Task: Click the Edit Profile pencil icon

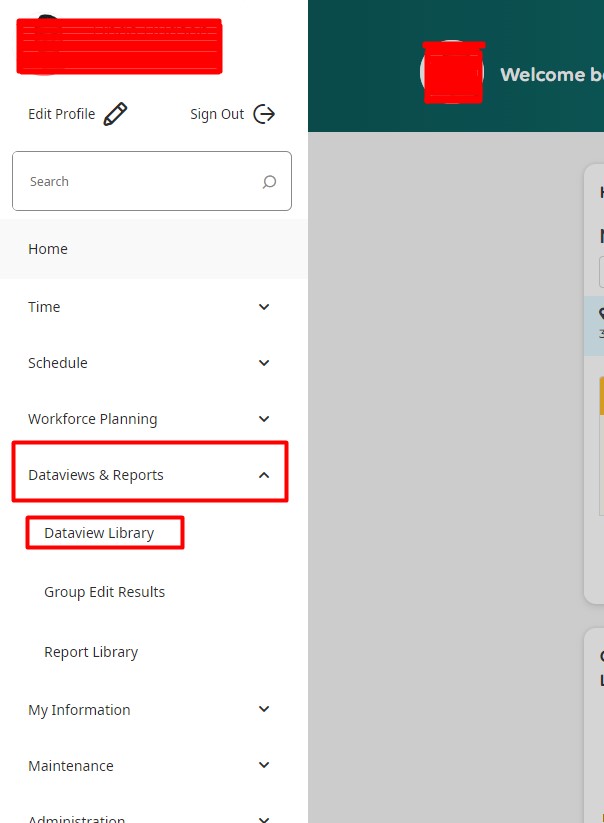Action: (x=116, y=114)
